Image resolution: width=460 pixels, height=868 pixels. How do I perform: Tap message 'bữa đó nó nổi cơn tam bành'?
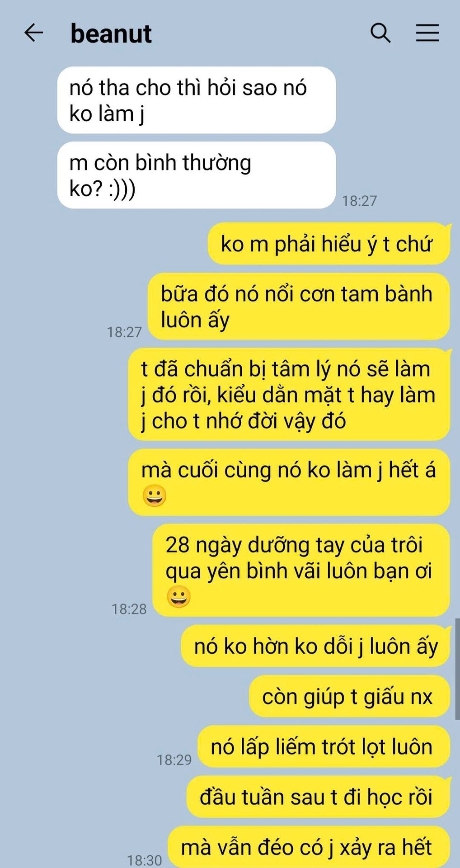(299, 307)
